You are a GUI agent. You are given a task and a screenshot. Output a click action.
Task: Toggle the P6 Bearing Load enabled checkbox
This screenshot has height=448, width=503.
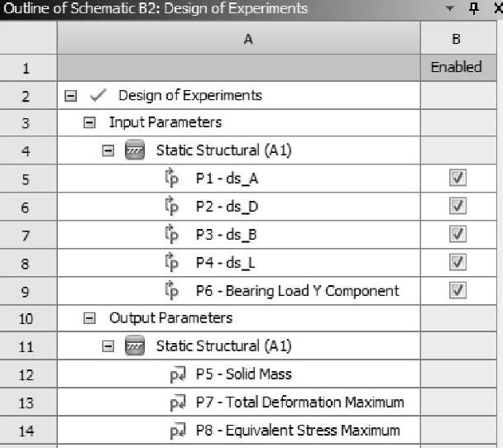point(457,291)
